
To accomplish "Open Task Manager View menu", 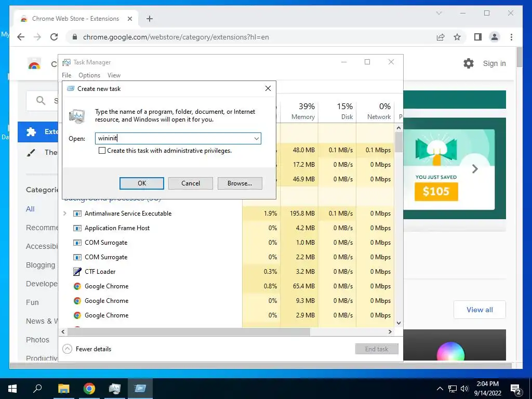I will (114, 75).
